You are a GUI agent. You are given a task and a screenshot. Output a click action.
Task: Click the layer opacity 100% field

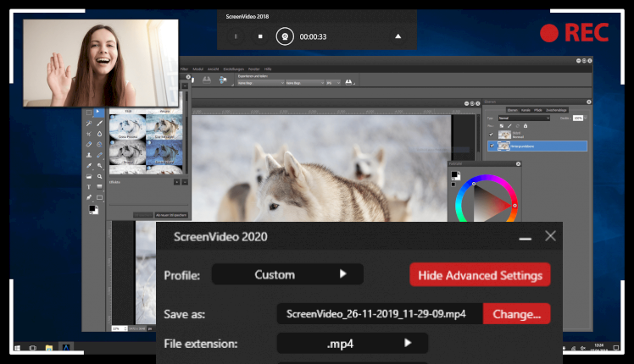(x=578, y=118)
